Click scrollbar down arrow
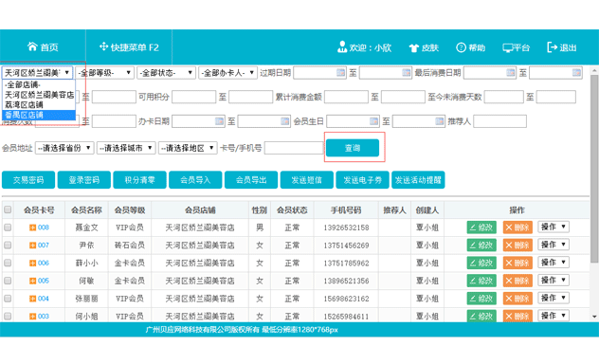This screenshot has height=364, width=599. coord(594,317)
